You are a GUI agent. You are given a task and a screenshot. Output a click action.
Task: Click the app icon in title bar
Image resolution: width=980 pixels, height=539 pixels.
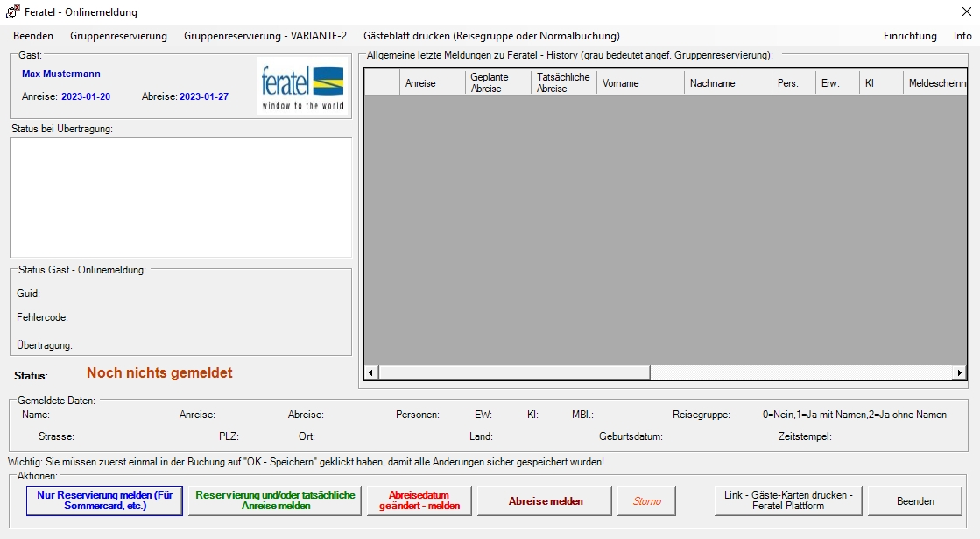click(x=12, y=12)
